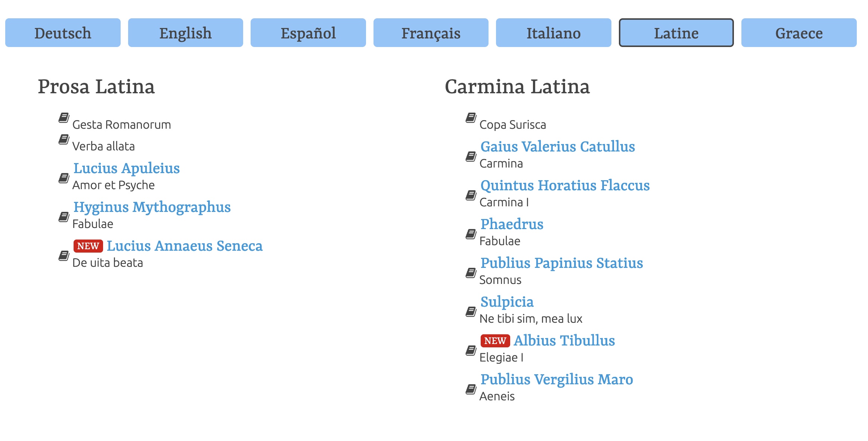Open the Lucius Apuleius author link
Image resolution: width=868 pixels, height=441 pixels.
coord(127,168)
